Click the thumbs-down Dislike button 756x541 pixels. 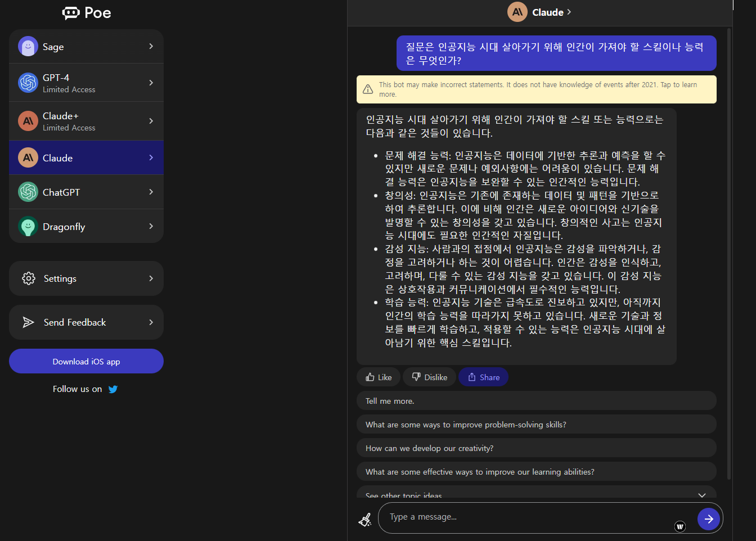[430, 377]
